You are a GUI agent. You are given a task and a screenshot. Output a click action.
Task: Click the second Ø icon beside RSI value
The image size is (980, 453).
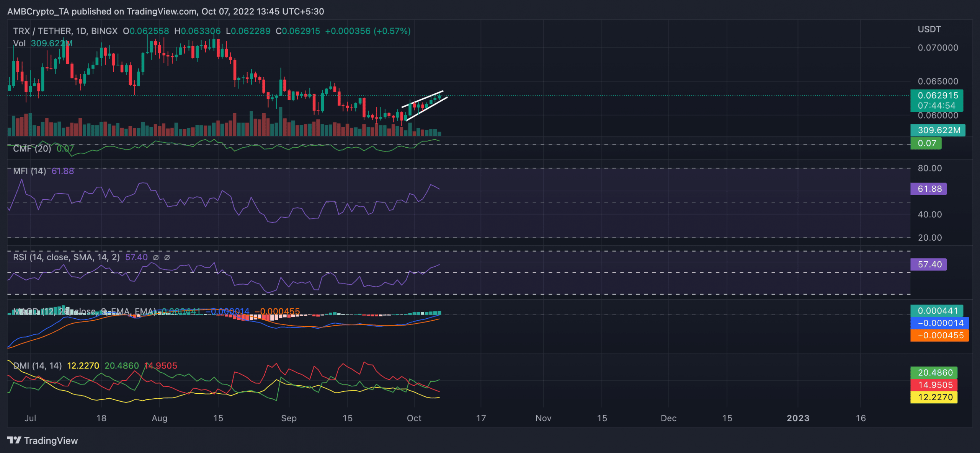click(x=167, y=257)
